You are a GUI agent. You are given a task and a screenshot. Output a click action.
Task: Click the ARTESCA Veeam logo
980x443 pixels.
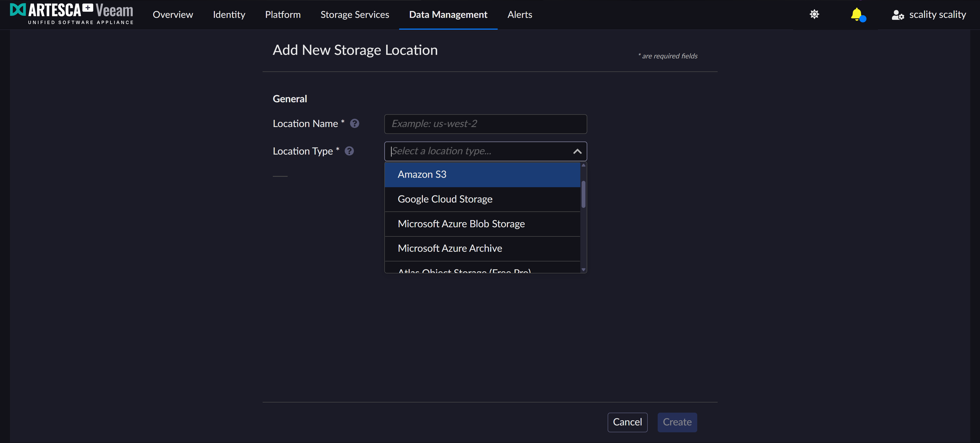[71, 14]
